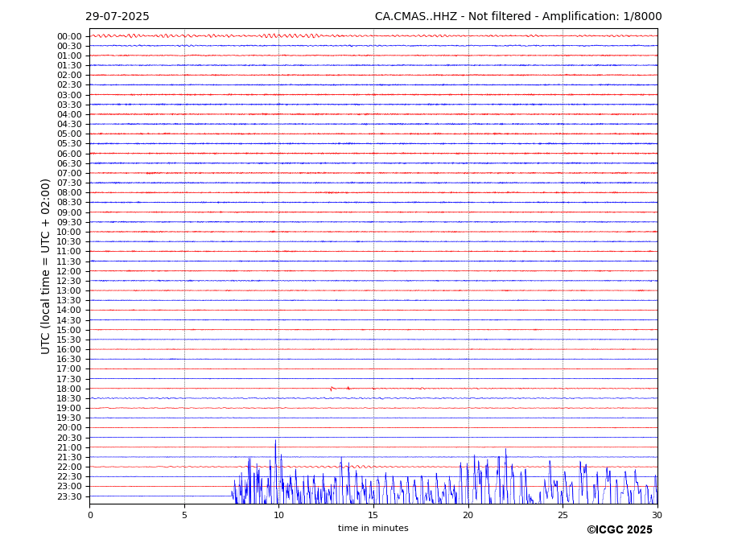Click the 23:00 time row label
The width and height of the screenshot is (746, 560).
point(69,487)
